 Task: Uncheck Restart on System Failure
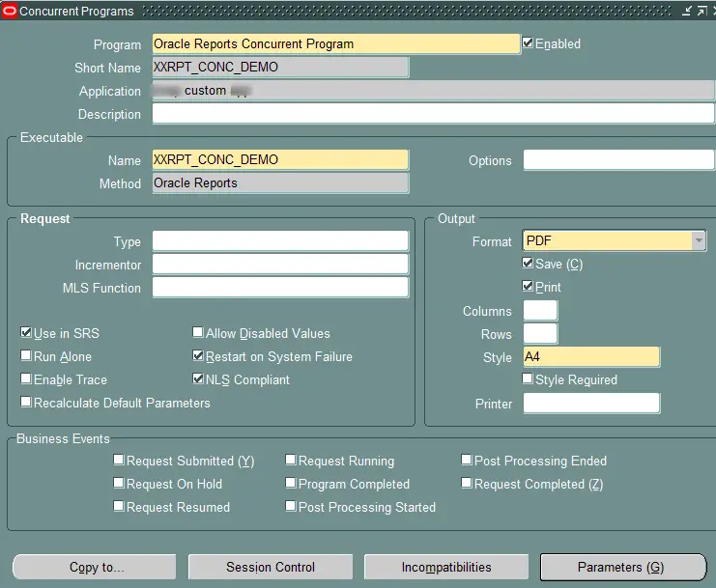pos(198,355)
